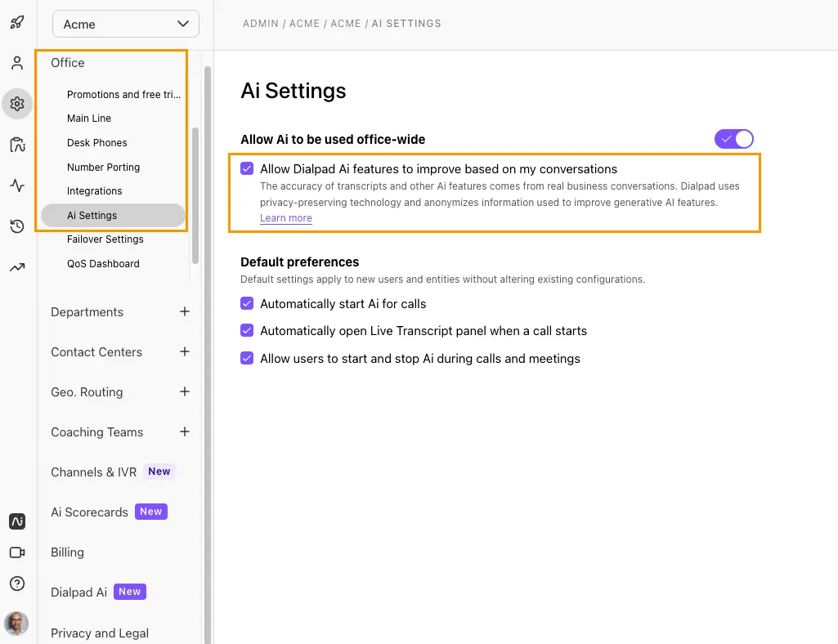Uncheck Automatically start Ai for calls
The image size is (838, 644).
point(247,303)
